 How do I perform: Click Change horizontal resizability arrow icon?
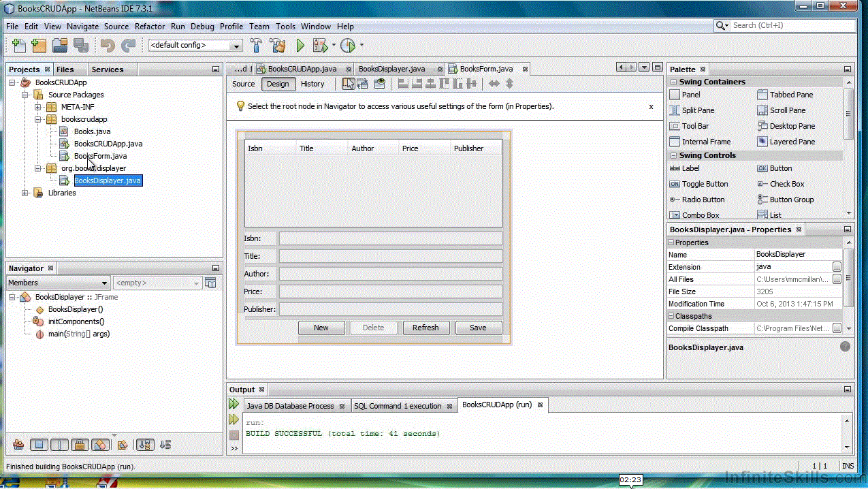click(494, 84)
